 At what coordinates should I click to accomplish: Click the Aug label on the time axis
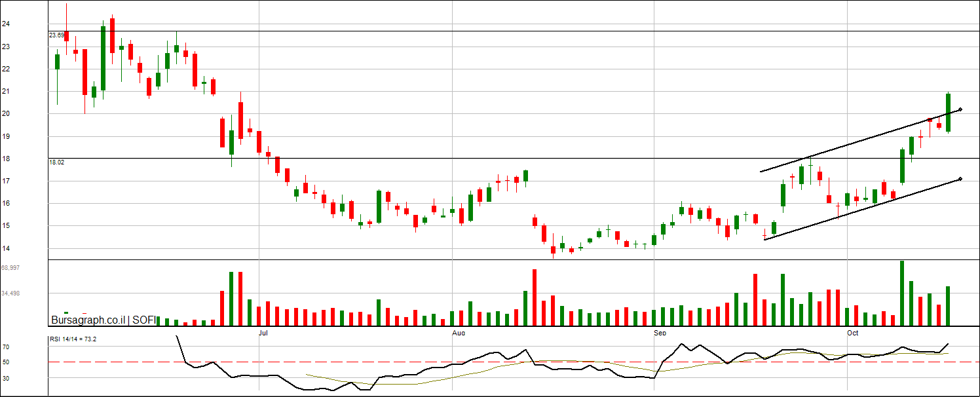[459, 333]
